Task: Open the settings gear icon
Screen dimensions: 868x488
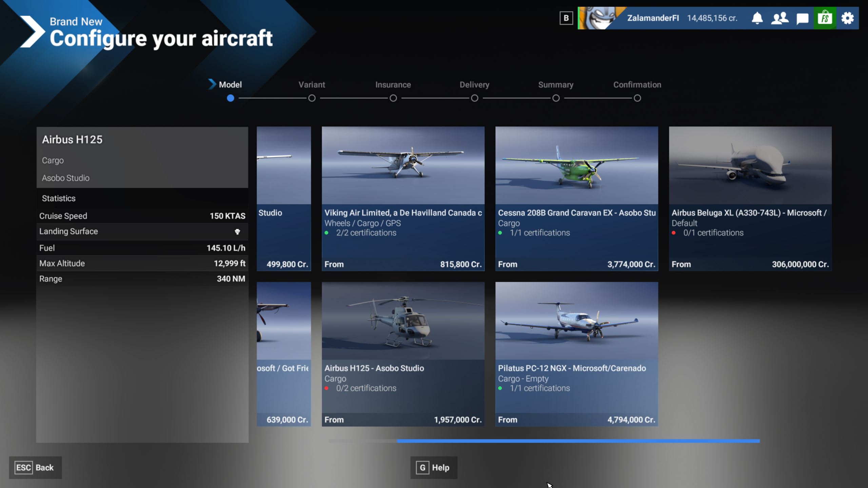Action: pos(847,18)
